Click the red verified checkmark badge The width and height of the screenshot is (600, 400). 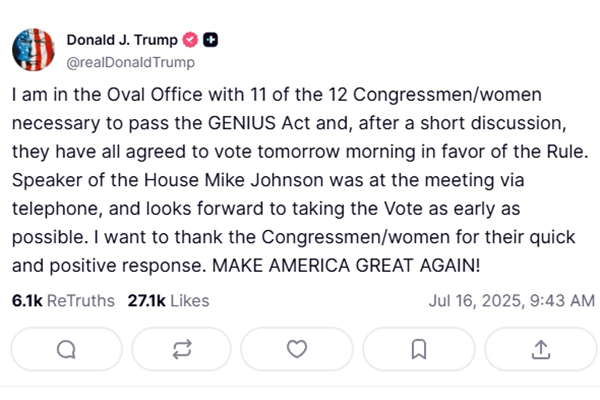pos(190,40)
